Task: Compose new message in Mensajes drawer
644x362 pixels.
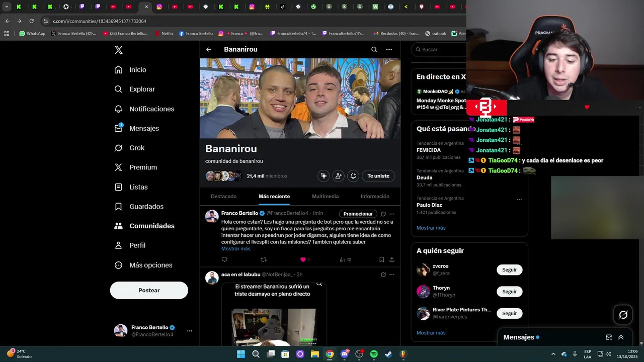Action: 609,337
